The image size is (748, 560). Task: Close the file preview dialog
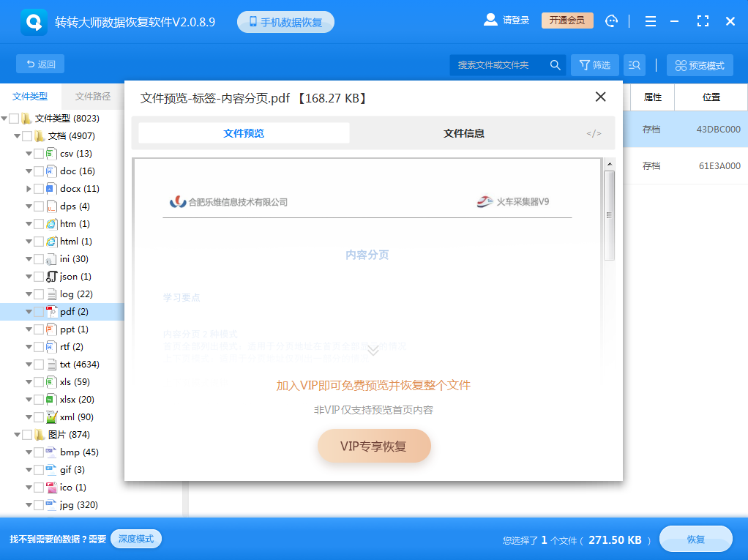click(601, 97)
